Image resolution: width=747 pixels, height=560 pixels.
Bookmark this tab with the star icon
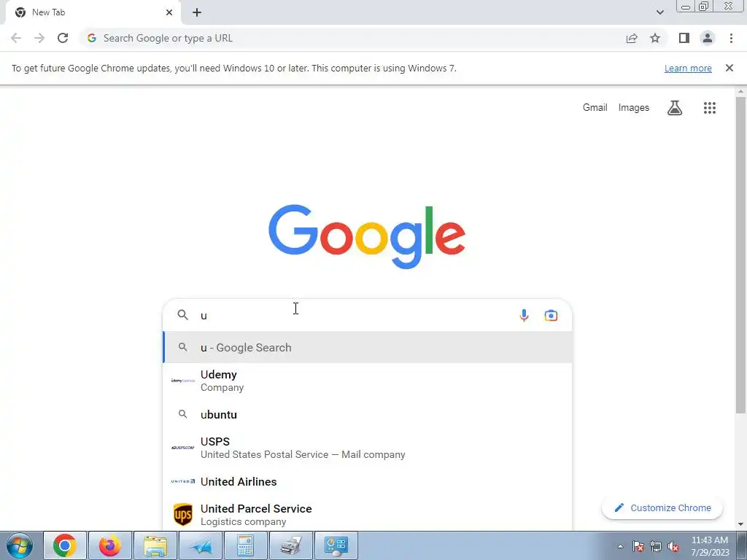pos(655,38)
